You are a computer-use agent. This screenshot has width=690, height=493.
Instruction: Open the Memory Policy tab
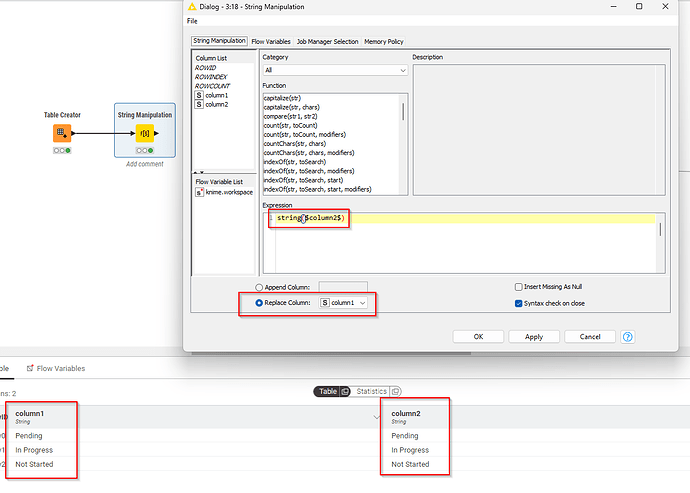[x=384, y=41]
